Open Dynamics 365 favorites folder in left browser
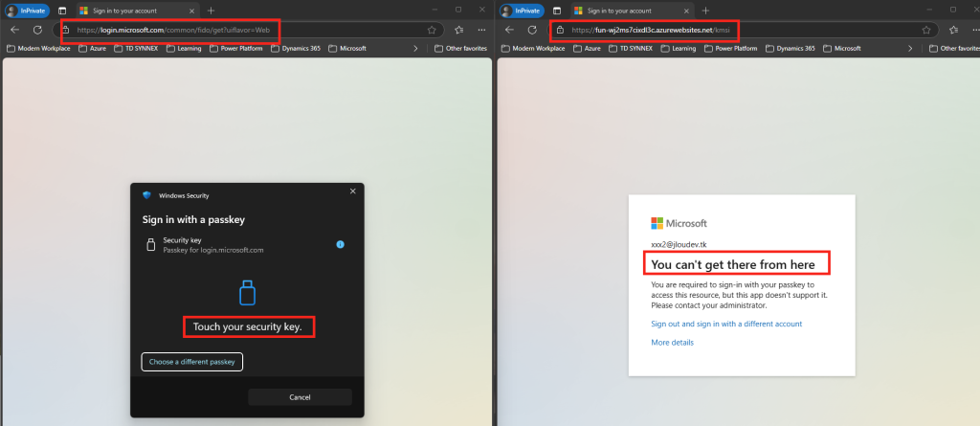This screenshot has height=426, width=980. click(296, 48)
